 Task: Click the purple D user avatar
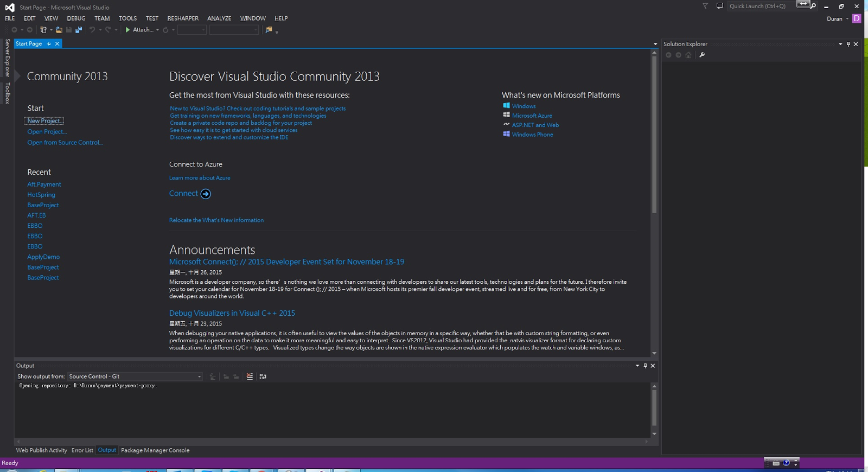tap(857, 18)
